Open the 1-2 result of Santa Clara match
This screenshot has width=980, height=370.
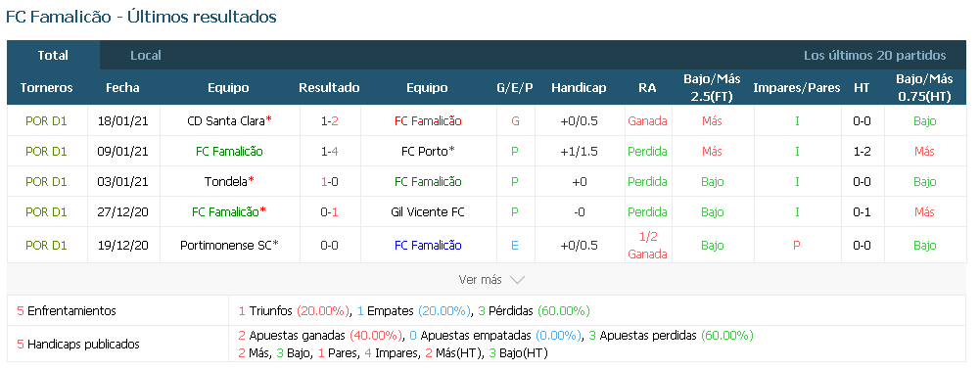click(329, 121)
